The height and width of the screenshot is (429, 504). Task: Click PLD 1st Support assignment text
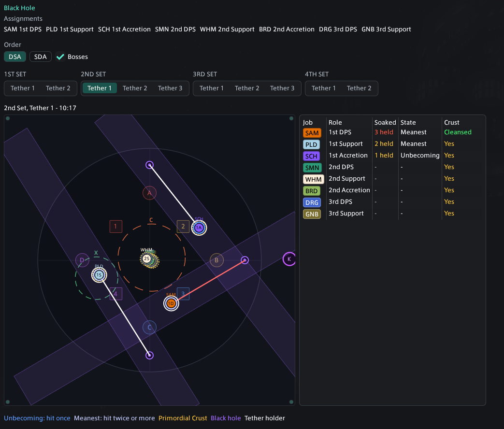70,29
